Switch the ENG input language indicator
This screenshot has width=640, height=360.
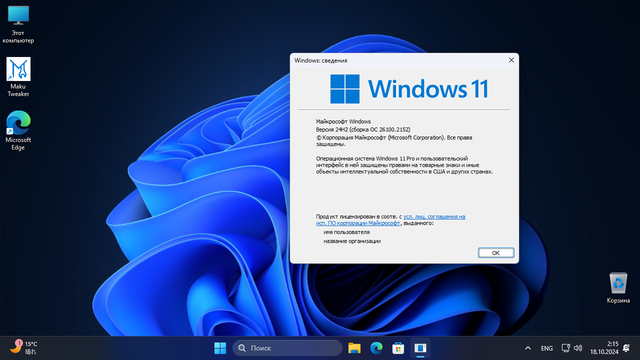click(547, 348)
